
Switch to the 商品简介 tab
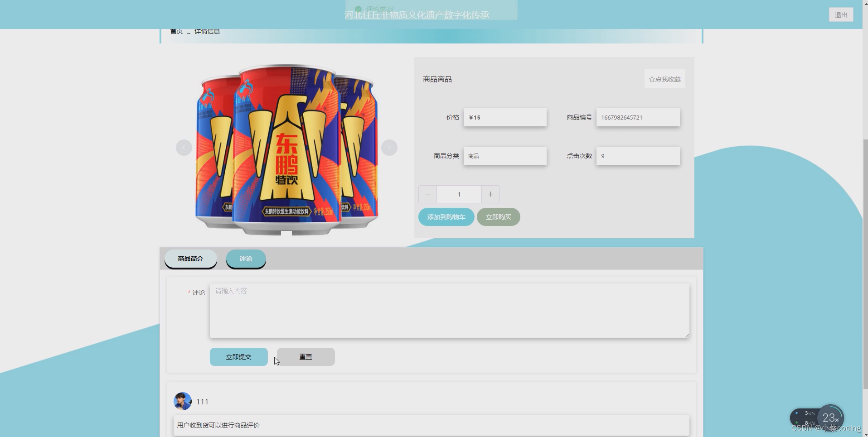pos(191,259)
